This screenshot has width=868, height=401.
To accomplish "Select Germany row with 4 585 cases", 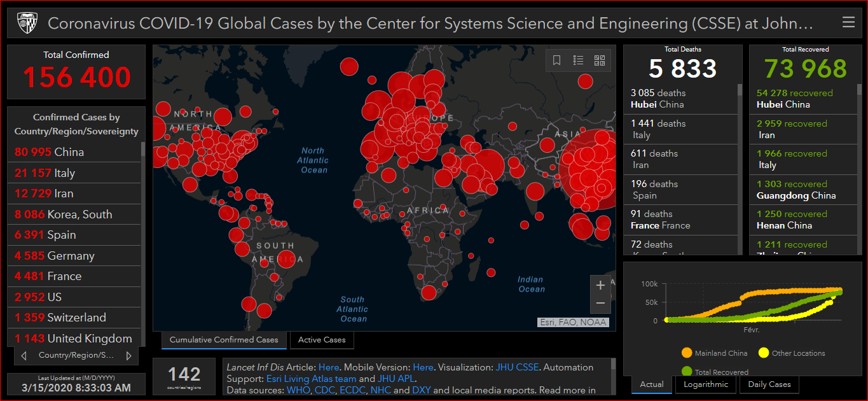I will 74,256.
